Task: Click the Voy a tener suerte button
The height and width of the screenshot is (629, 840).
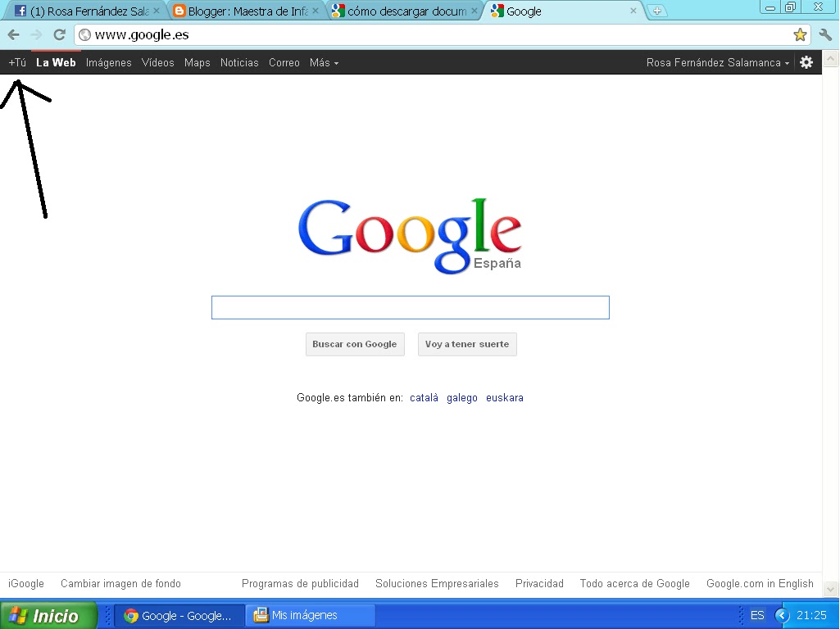Action: [467, 344]
